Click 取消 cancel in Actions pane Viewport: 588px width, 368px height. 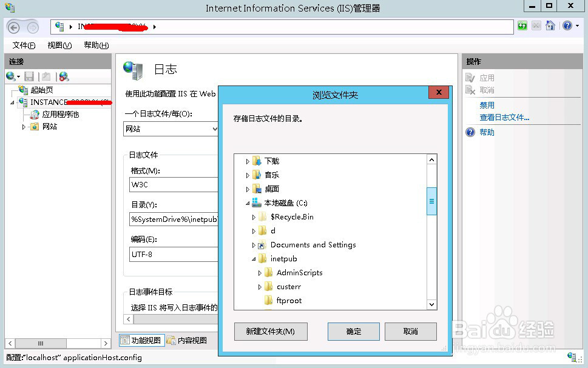[x=487, y=90]
